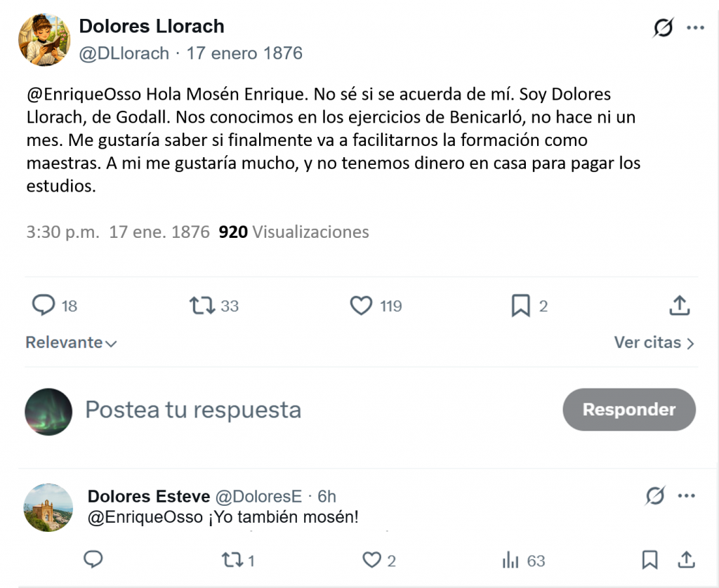
Task: Click the Responder button
Action: (x=628, y=409)
